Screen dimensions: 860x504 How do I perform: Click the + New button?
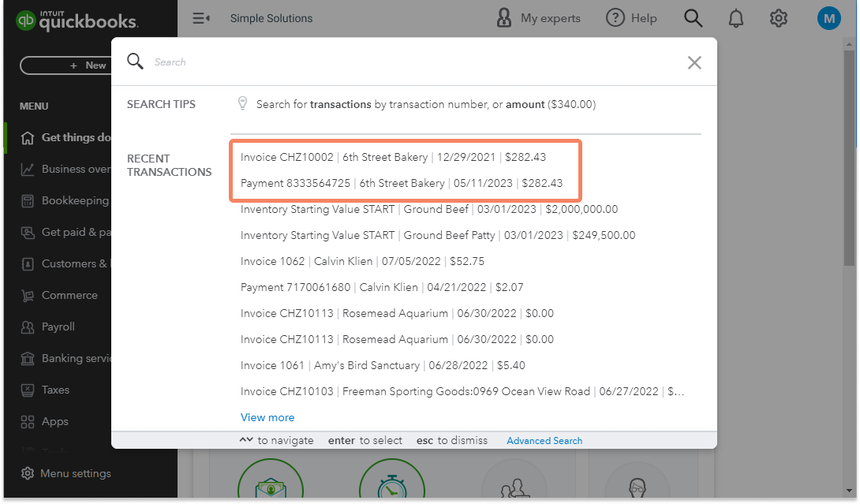click(x=65, y=65)
